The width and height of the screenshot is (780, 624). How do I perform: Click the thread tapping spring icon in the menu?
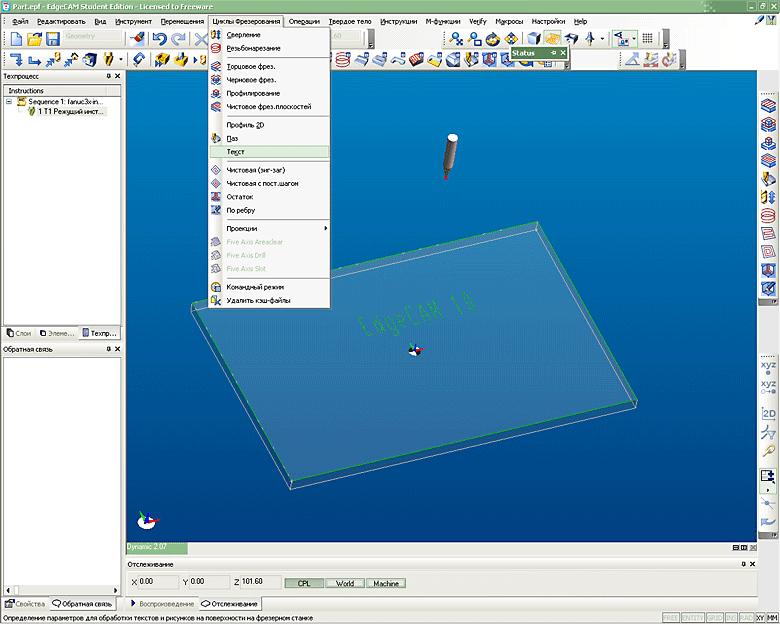216,48
